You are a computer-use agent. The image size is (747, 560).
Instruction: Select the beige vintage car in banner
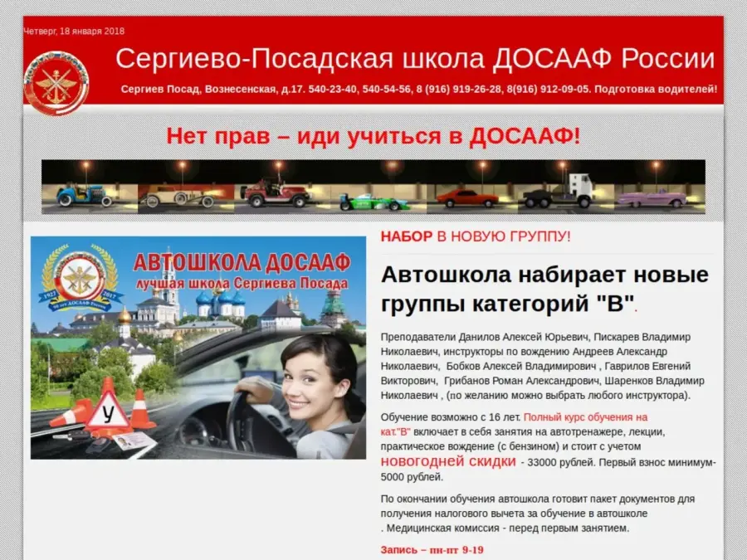click(x=177, y=197)
